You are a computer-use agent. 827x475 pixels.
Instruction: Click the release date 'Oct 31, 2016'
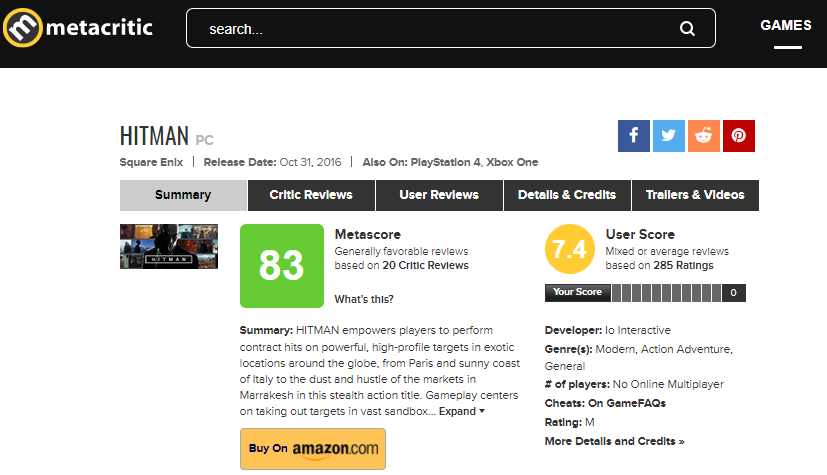click(x=310, y=162)
